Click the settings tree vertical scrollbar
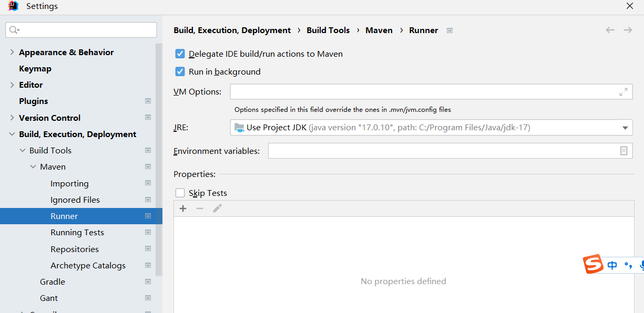 pyautogui.click(x=159, y=159)
